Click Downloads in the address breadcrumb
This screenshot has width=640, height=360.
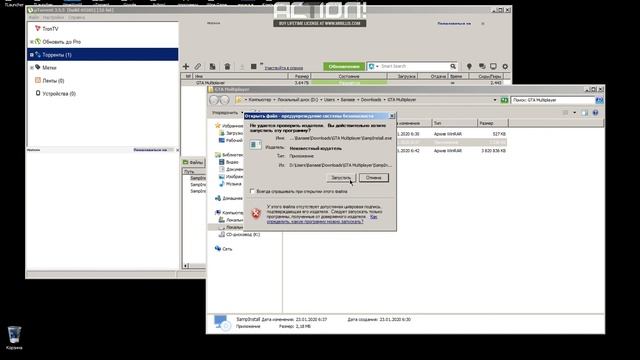coord(371,100)
